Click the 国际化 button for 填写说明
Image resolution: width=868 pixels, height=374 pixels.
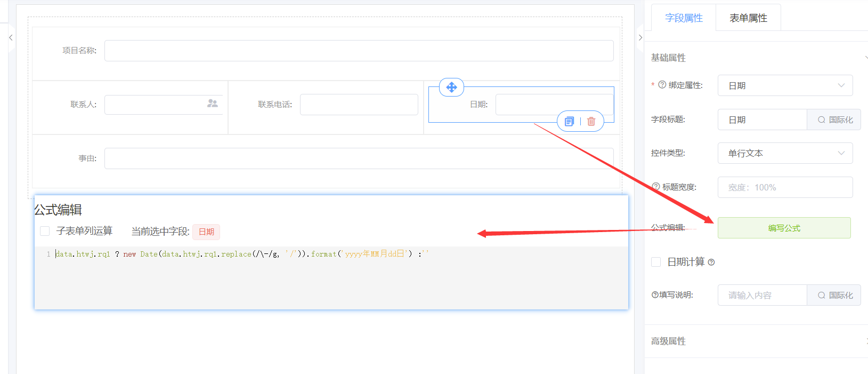point(834,295)
